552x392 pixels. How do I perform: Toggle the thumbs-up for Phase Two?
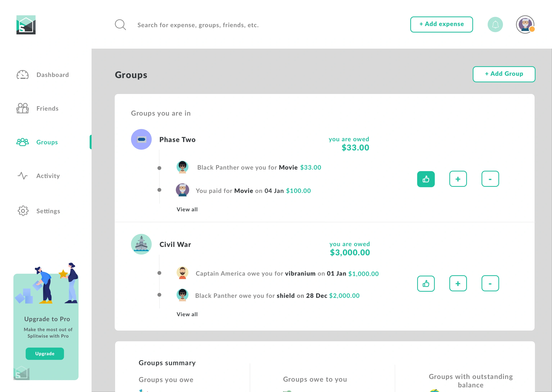pyautogui.click(x=426, y=179)
